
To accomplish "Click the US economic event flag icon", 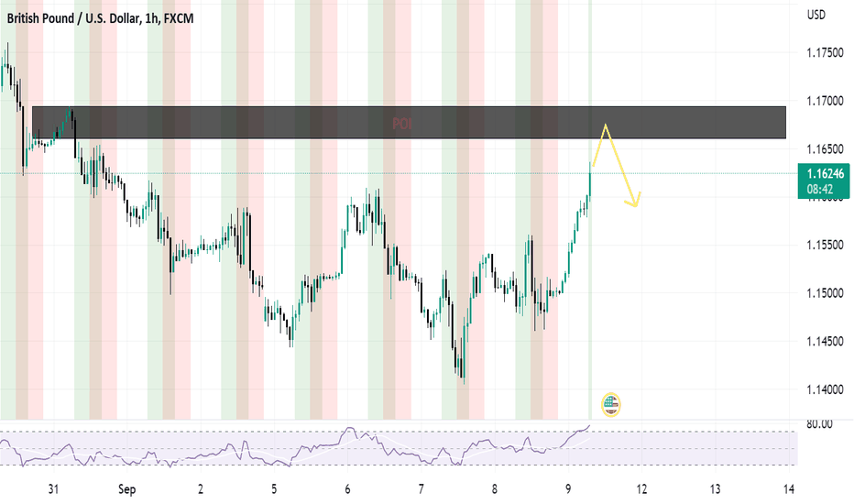I will click(610, 404).
